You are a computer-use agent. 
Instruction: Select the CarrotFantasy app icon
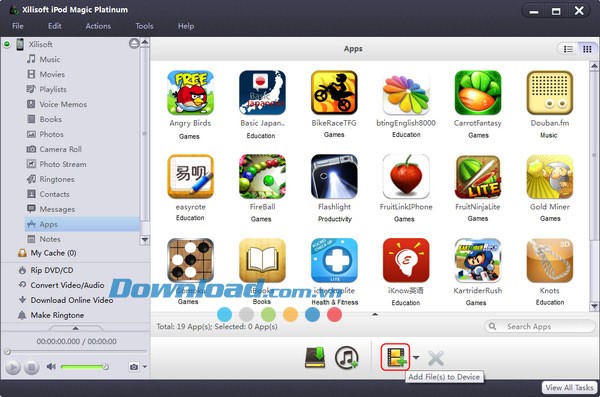[478, 93]
